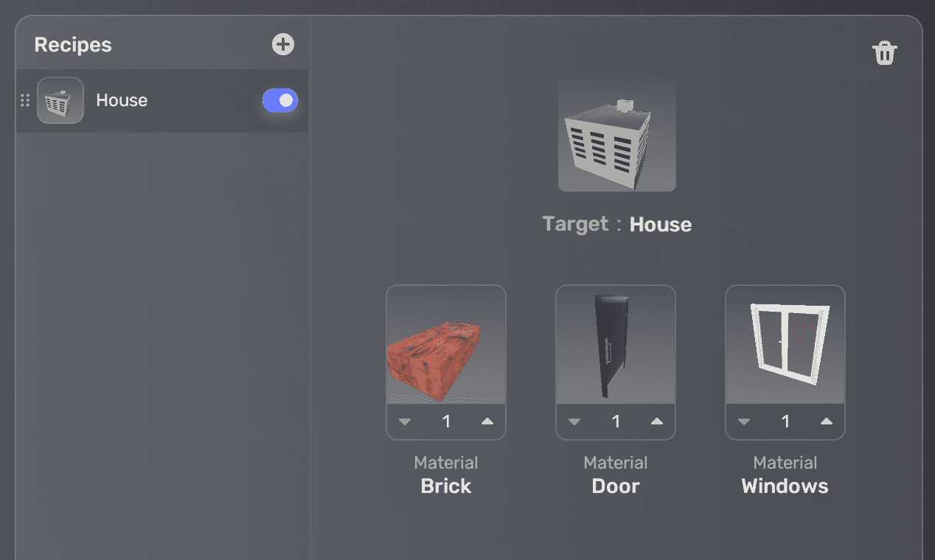Click the Windows quantity number field
This screenshot has width=935, height=560.
click(785, 421)
